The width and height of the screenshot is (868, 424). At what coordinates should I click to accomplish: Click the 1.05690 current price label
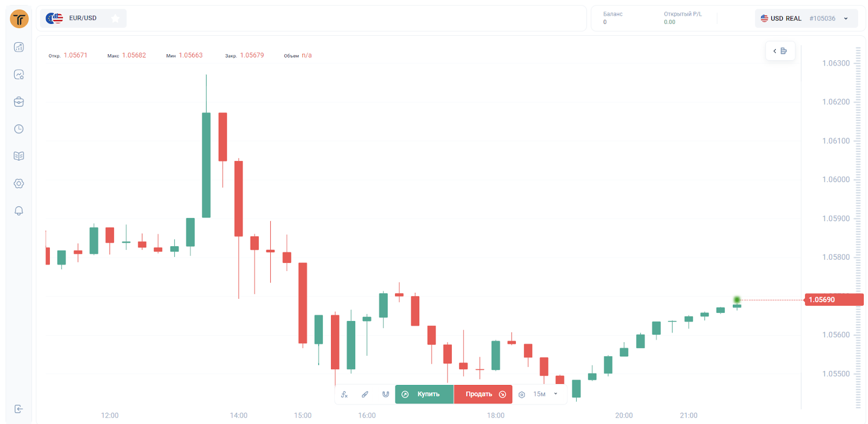(833, 300)
